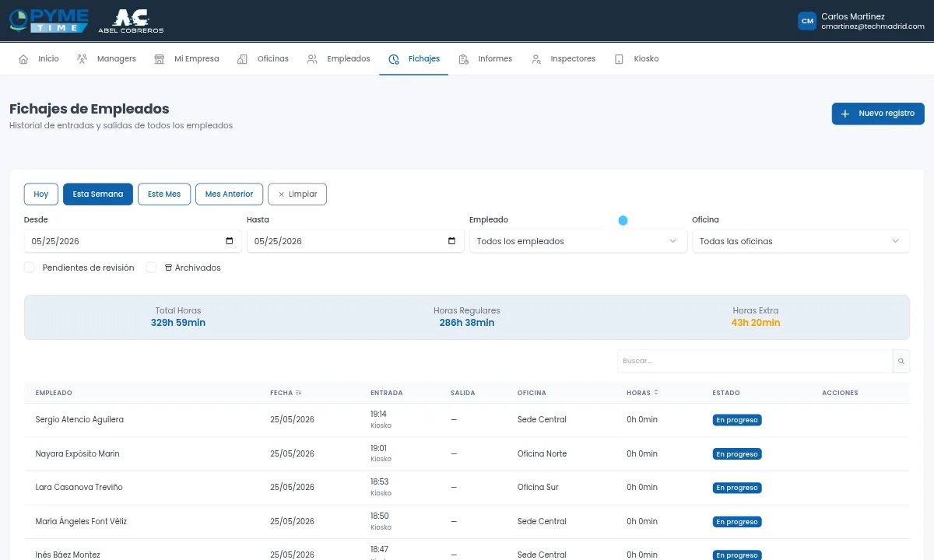Sort by Horas column sort icon
The width and height of the screenshot is (934, 560).
coord(656,393)
